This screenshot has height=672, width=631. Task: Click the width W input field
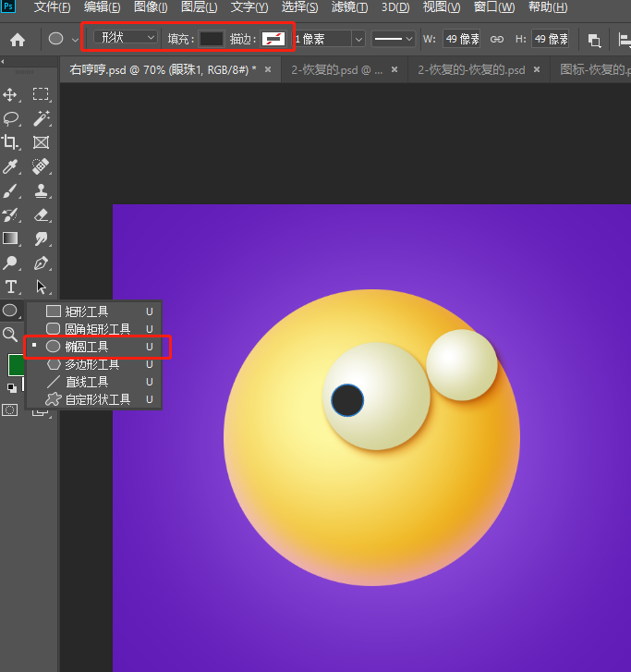click(x=462, y=39)
